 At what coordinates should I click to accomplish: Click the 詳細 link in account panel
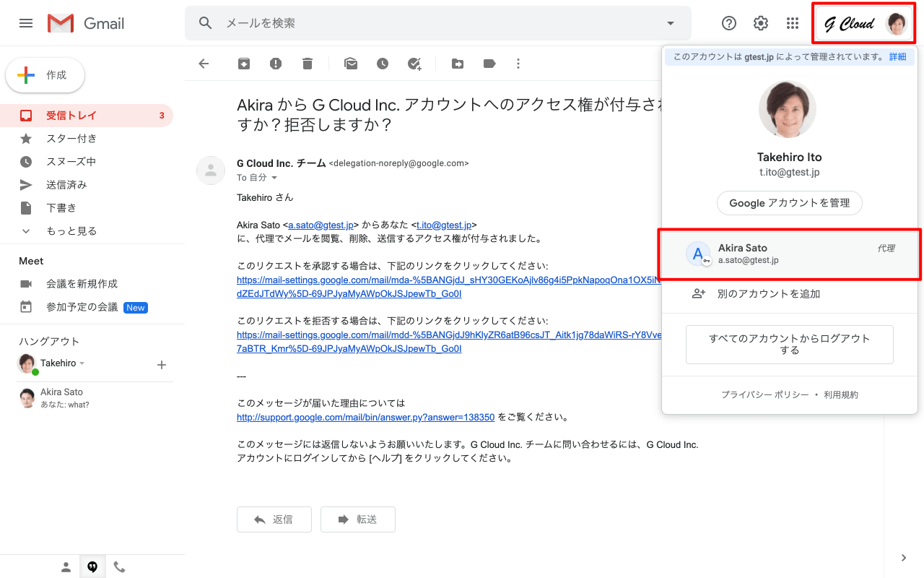pos(897,56)
